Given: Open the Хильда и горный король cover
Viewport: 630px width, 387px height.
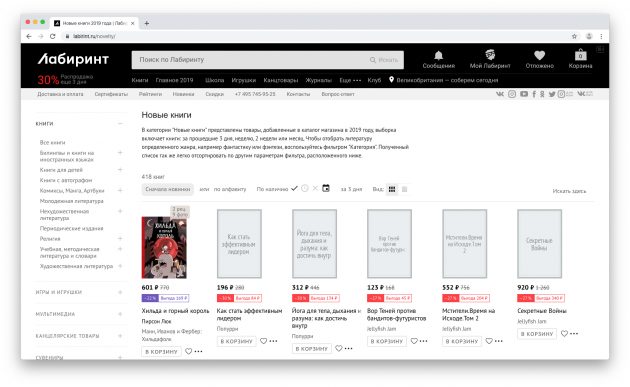Looking at the screenshot, I should (x=164, y=247).
